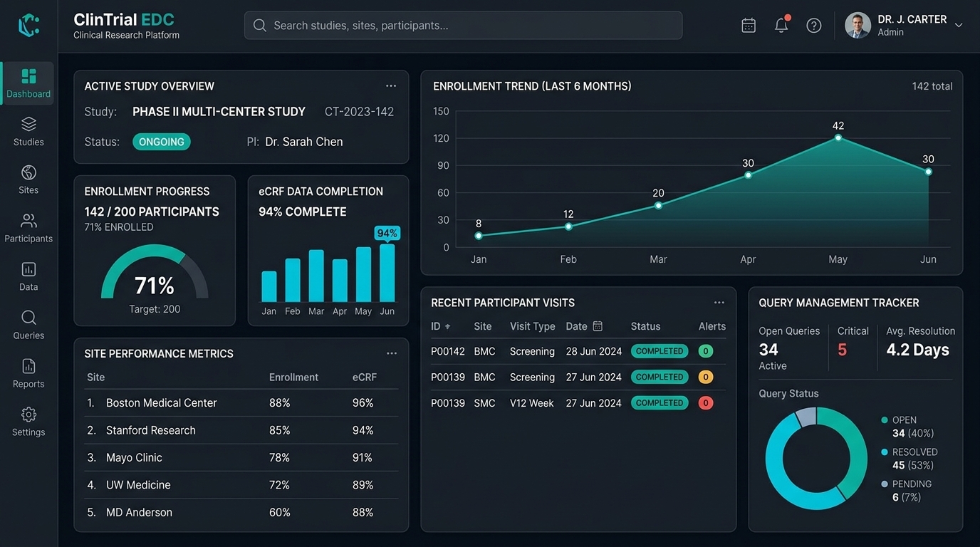This screenshot has width=980, height=547.
Task: Click the Status column header in visits
Action: pyautogui.click(x=646, y=326)
